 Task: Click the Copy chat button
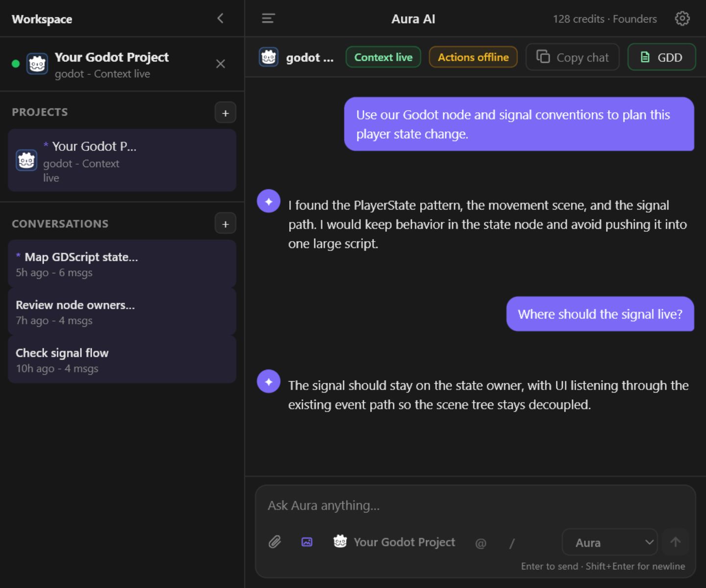[x=573, y=57]
